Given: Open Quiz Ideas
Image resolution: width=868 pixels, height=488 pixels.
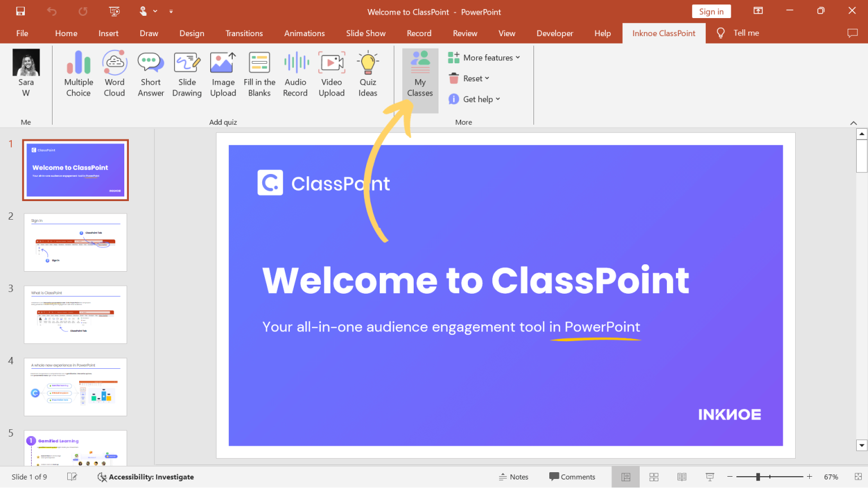Looking at the screenshot, I should [367, 73].
